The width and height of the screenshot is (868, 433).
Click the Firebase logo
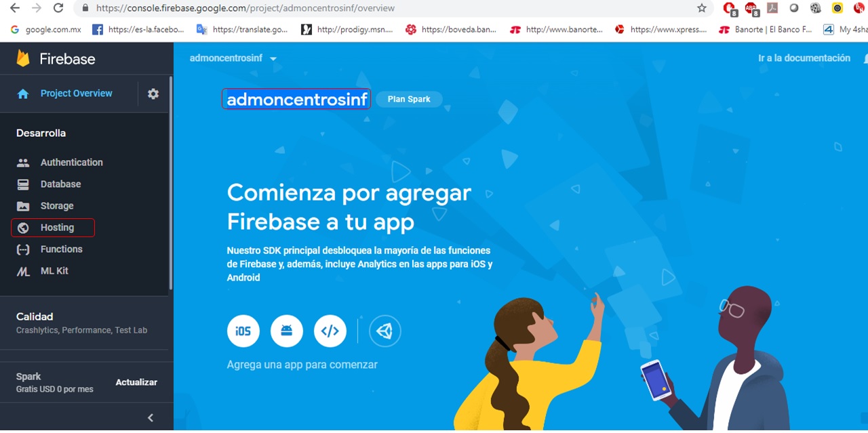pyautogui.click(x=56, y=59)
